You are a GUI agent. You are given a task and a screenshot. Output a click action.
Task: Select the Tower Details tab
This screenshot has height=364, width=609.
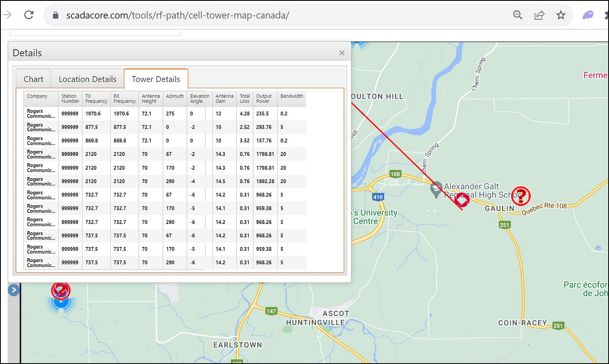tap(156, 79)
